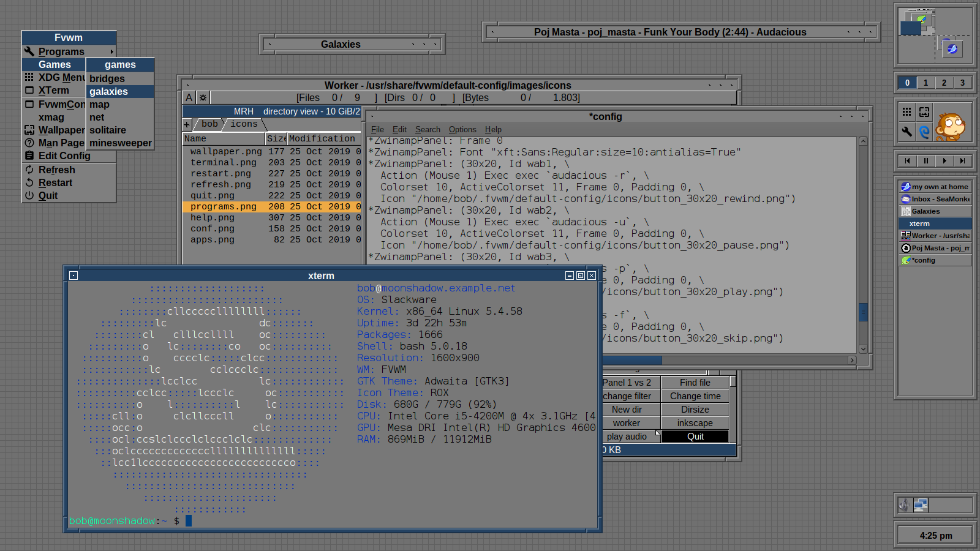980x551 pixels.
Task: Click the '+' to add a path tab in Worker
Action: pyautogui.click(x=186, y=124)
